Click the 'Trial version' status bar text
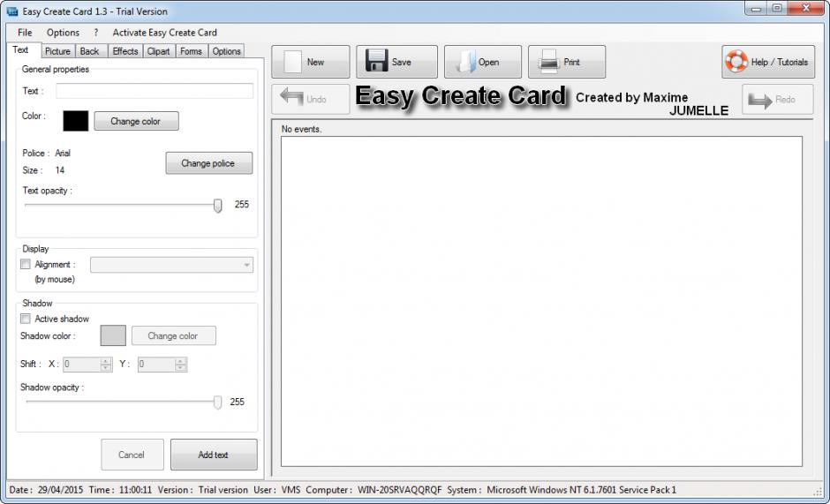Viewport: 830px width, 504px height. pyautogui.click(x=223, y=490)
